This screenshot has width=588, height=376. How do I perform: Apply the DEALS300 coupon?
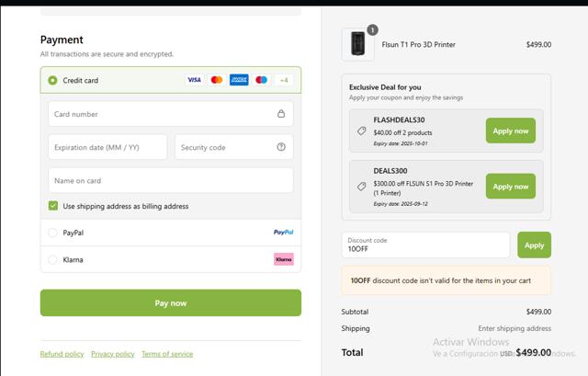tap(511, 187)
